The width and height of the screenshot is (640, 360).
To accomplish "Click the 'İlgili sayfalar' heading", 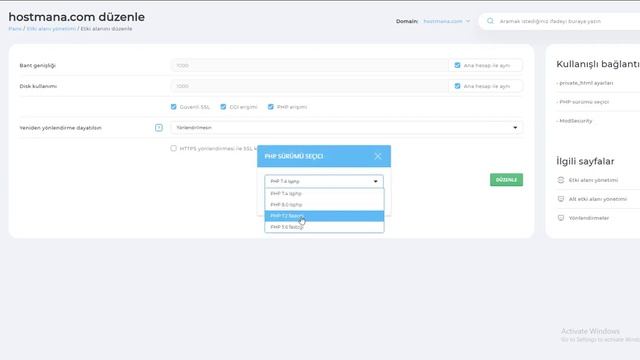I will point(585,161).
